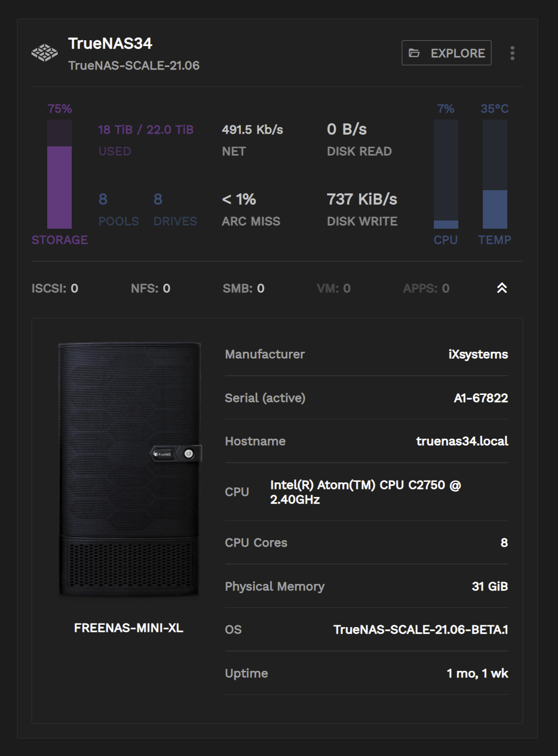Click the temperature gauge bar
This screenshot has height=756, width=558.
[x=494, y=174]
